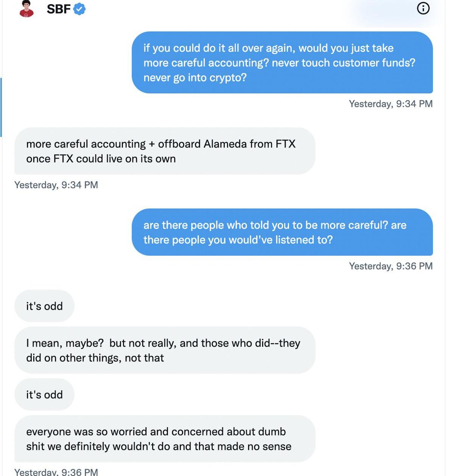
Task: Click the 9:34 PM timestamp under the first sent message
Action: pyautogui.click(x=390, y=104)
